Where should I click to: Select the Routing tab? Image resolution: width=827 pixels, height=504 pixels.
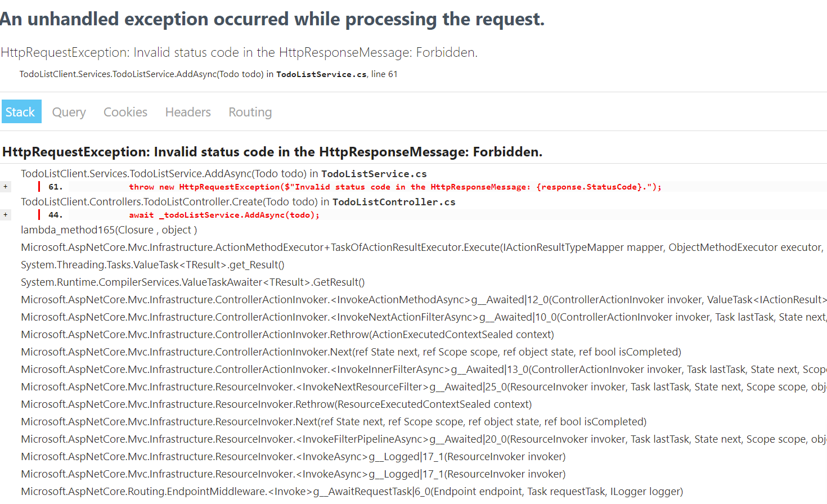[x=250, y=112]
